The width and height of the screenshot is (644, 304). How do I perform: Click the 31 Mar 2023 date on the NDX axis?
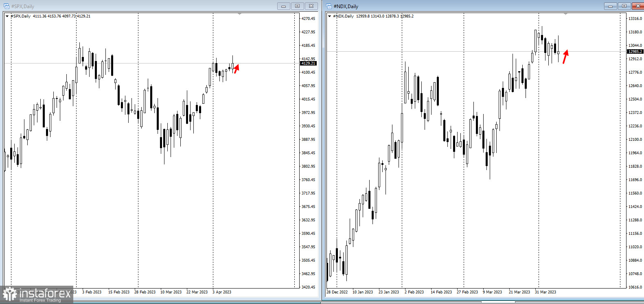pyautogui.click(x=545, y=292)
